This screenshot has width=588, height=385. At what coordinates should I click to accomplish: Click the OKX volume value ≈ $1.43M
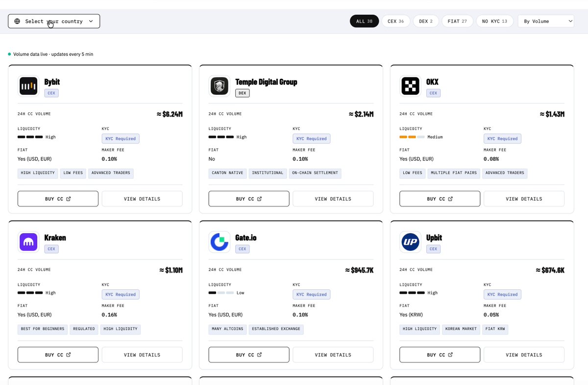click(x=551, y=114)
